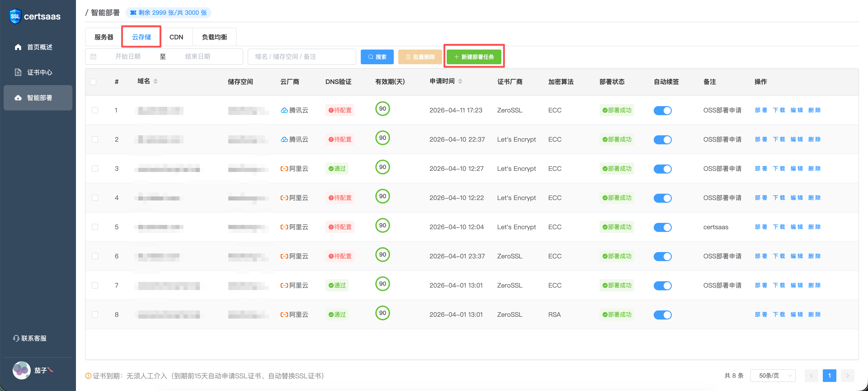Click 部署成功 status badge in row 7
Image resolution: width=868 pixels, height=391 pixels.
coord(616,285)
